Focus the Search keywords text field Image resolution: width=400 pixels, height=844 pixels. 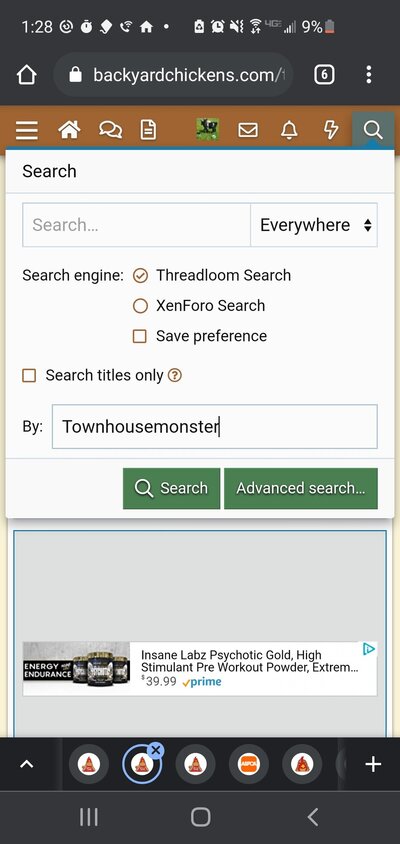coord(137,225)
